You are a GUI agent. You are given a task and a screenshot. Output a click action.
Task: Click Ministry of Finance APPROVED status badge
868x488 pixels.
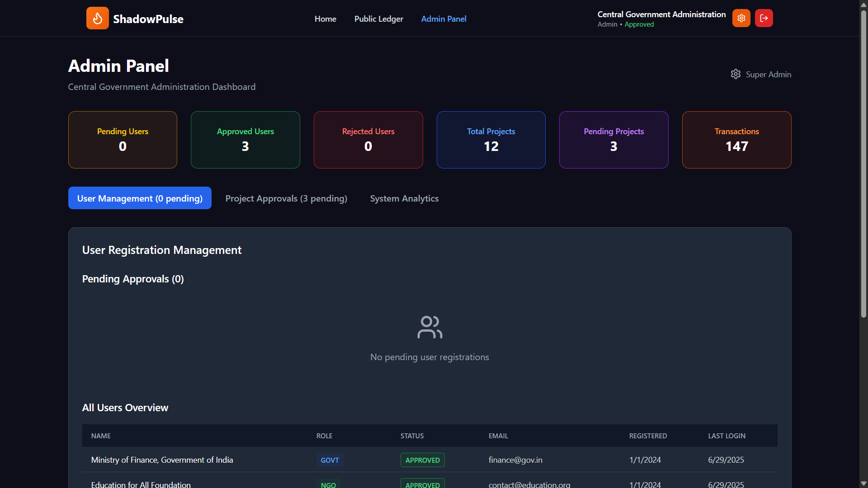pos(422,460)
